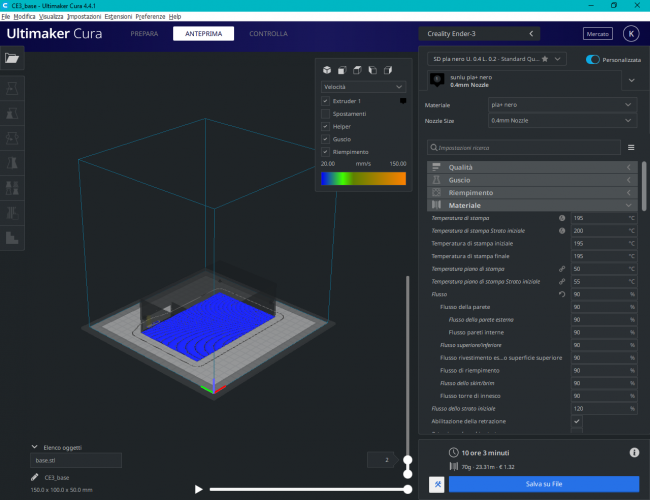Uncheck the Riempimento checkbox
650x500 pixels.
pyautogui.click(x=325, y=151)
